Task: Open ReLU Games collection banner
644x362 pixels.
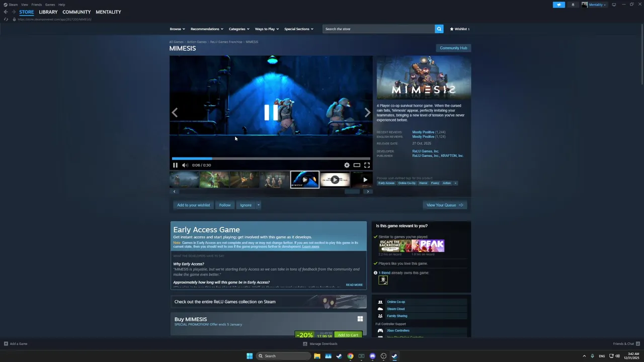Action: coord(269,302)
